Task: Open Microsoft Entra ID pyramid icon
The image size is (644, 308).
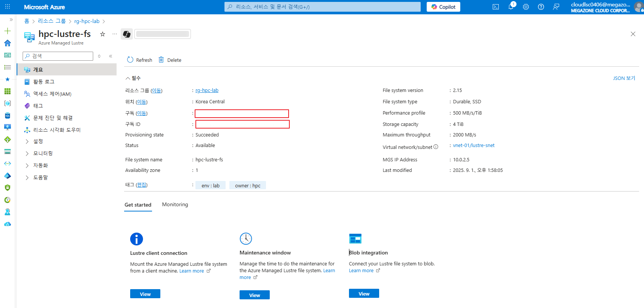Action: click(x=8, y=176)
